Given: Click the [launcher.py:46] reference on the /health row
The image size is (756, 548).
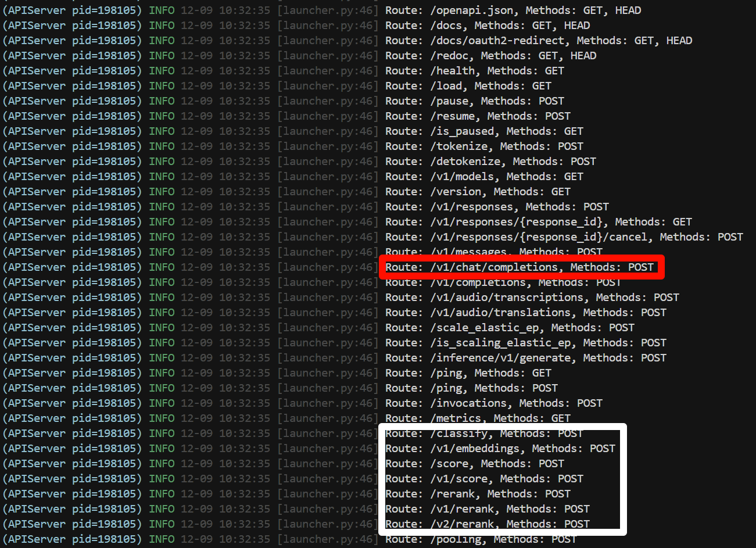Looking at the screenshot, I should [328, 71].
